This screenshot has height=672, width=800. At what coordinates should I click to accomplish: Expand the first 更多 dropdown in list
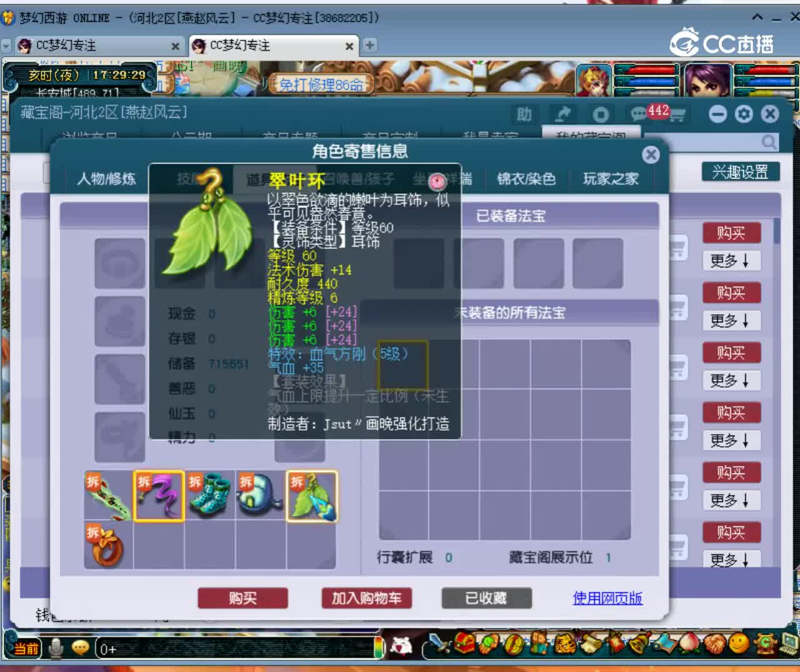[731, 260]
